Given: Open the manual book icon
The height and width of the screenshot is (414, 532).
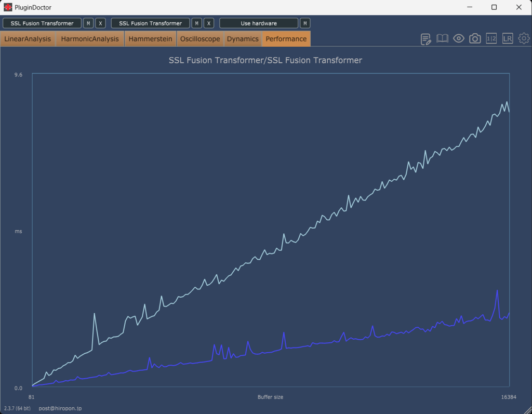Looking at the screenshot, I should coord(442,38).
